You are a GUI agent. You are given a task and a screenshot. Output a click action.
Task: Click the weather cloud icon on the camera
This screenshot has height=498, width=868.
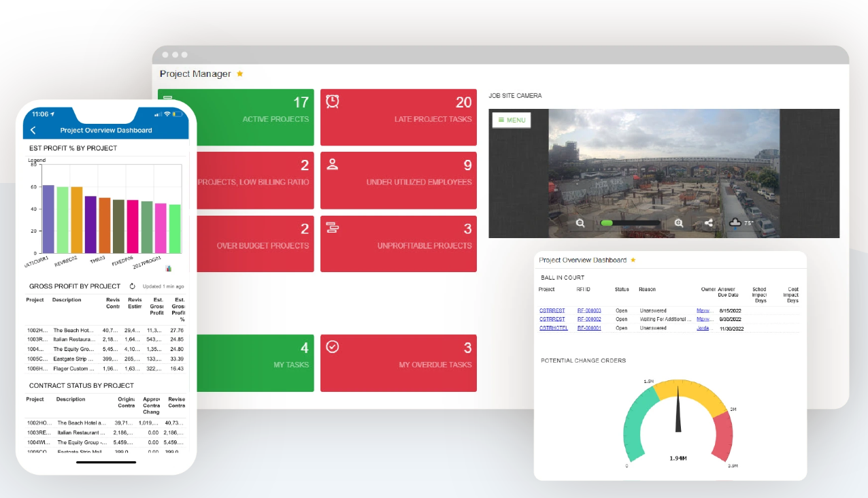735,222
